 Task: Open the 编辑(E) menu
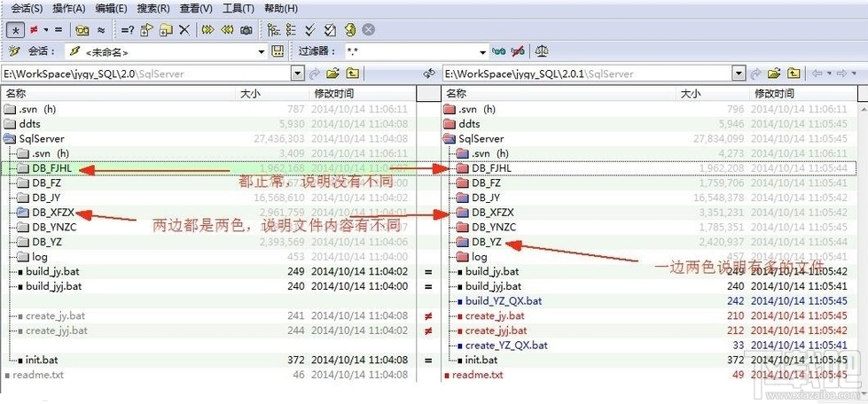tap(111, 8)
